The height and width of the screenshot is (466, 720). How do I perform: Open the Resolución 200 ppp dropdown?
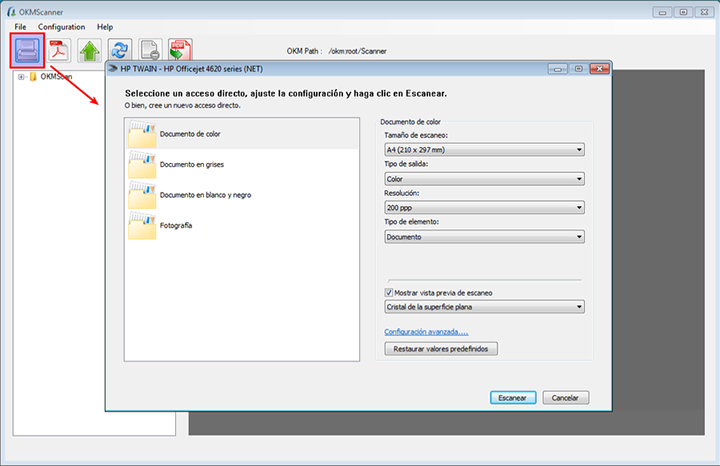(x=484, y=208)
